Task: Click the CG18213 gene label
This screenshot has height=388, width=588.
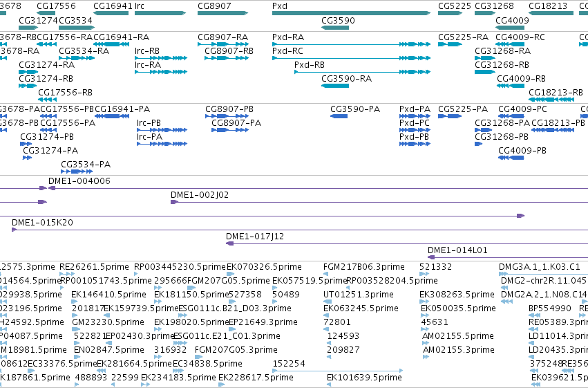Action: pyautogui.click(x=548, y=6)
